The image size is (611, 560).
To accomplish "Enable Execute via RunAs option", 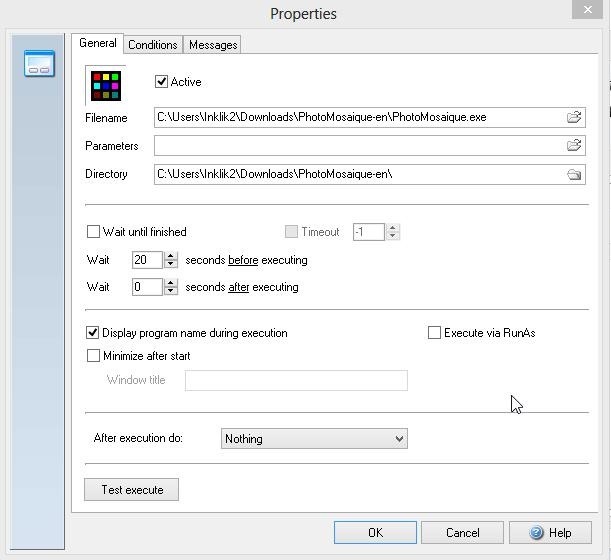I will [x=435, y=333].
